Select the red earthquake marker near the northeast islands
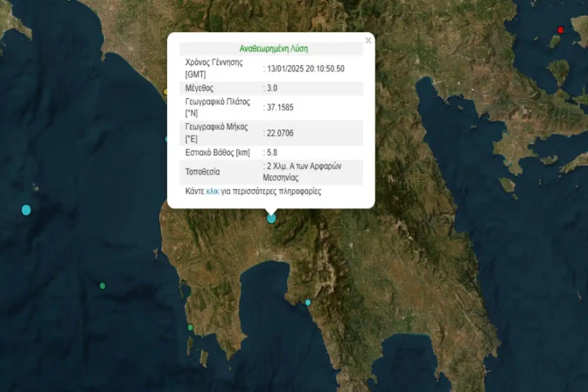Viewport: 588px width, 392px height. [560, 30]
